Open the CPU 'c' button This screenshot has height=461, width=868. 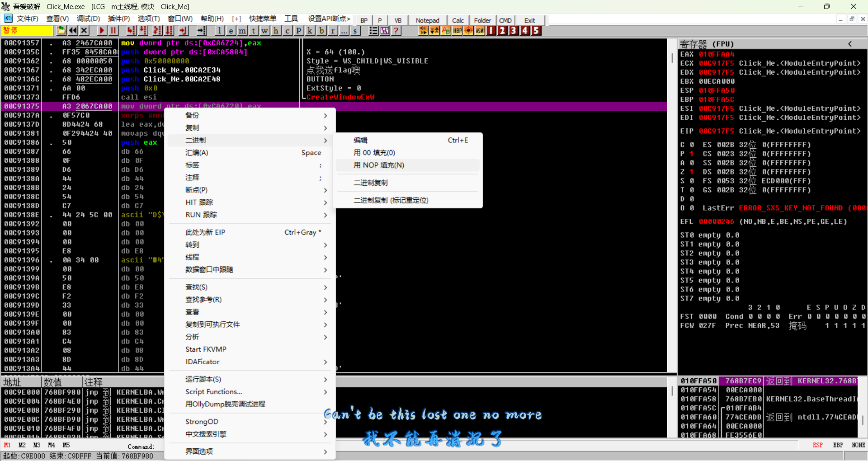[x=288, y=30]
